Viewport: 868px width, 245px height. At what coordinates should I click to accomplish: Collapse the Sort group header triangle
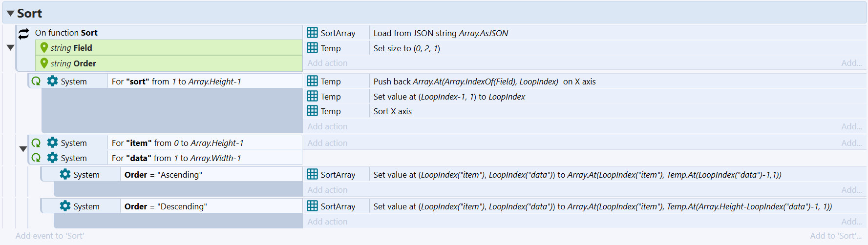tap(10, 14)
